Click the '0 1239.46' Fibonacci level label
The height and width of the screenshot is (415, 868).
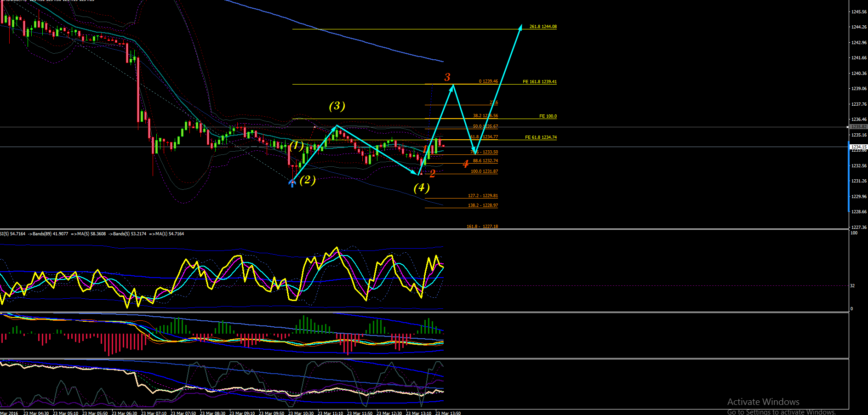pyautogui.click(x=488, y=81)
